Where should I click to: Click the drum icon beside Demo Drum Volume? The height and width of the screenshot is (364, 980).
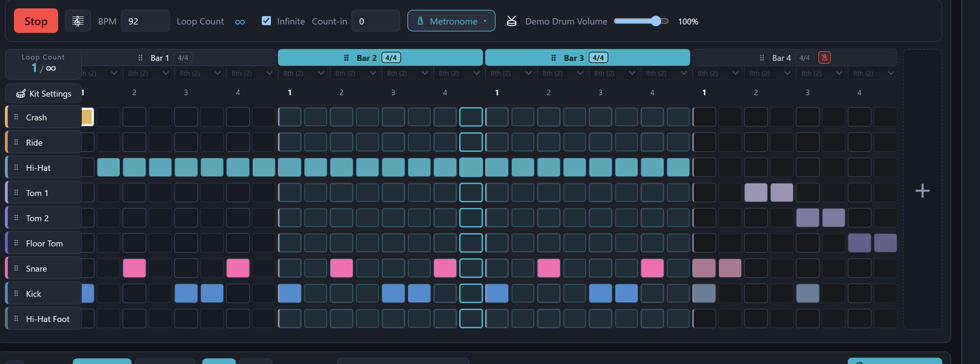512,21
